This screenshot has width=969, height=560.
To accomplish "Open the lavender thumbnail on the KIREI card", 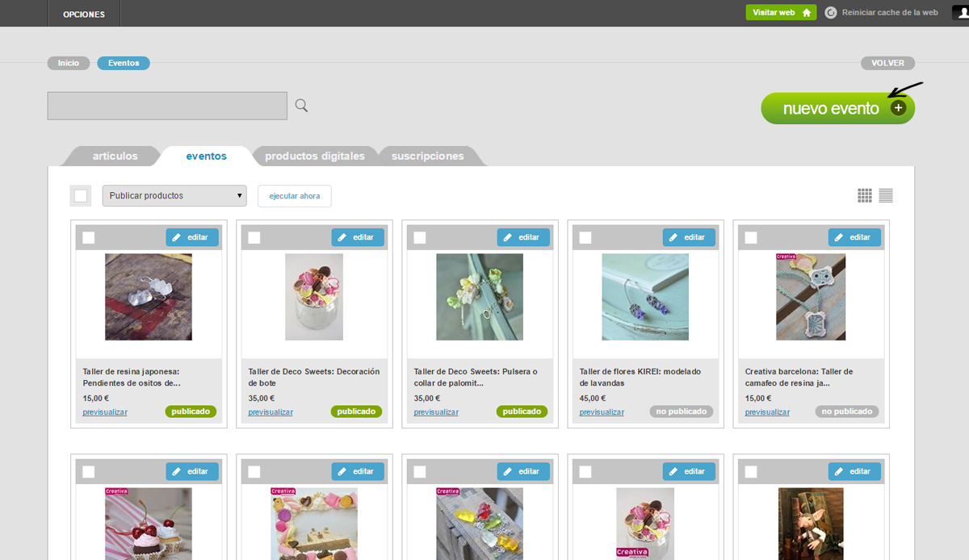I will (x=645, y=297).
